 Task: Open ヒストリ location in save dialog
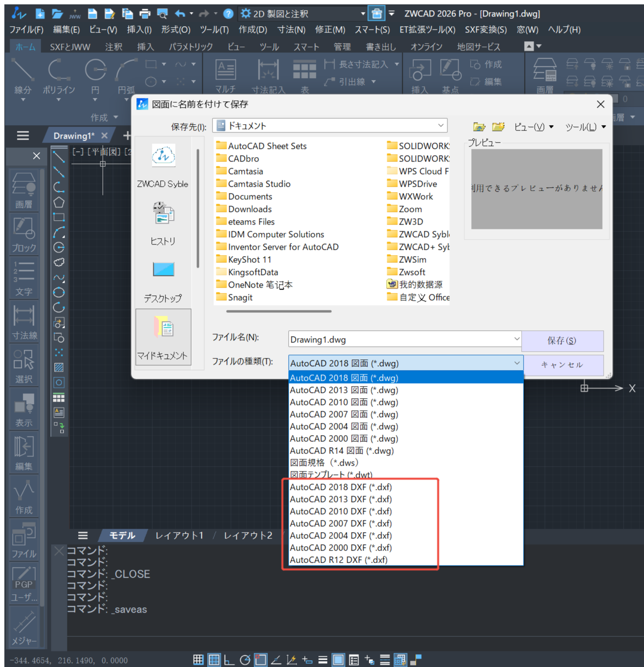(x=163, y=224)
